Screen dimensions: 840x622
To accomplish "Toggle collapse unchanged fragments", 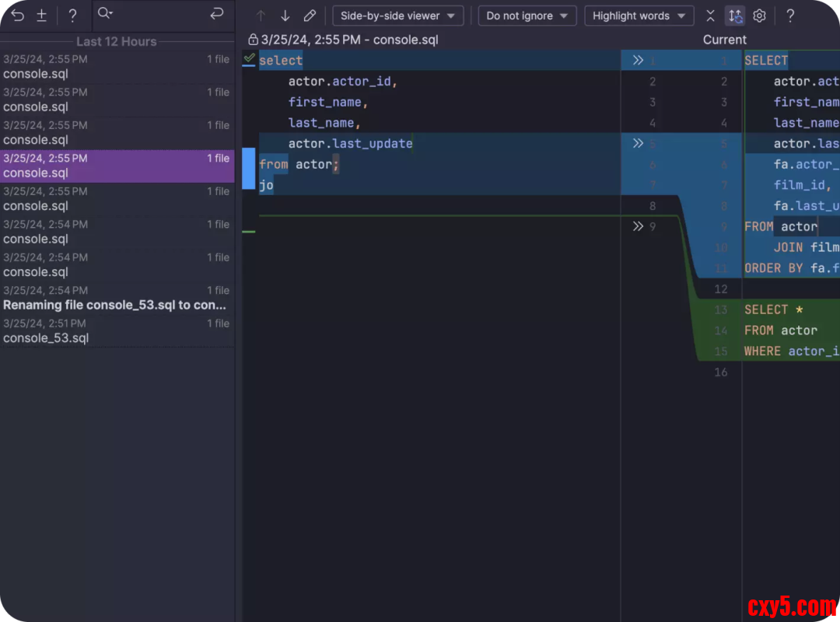I will [710, 16].
